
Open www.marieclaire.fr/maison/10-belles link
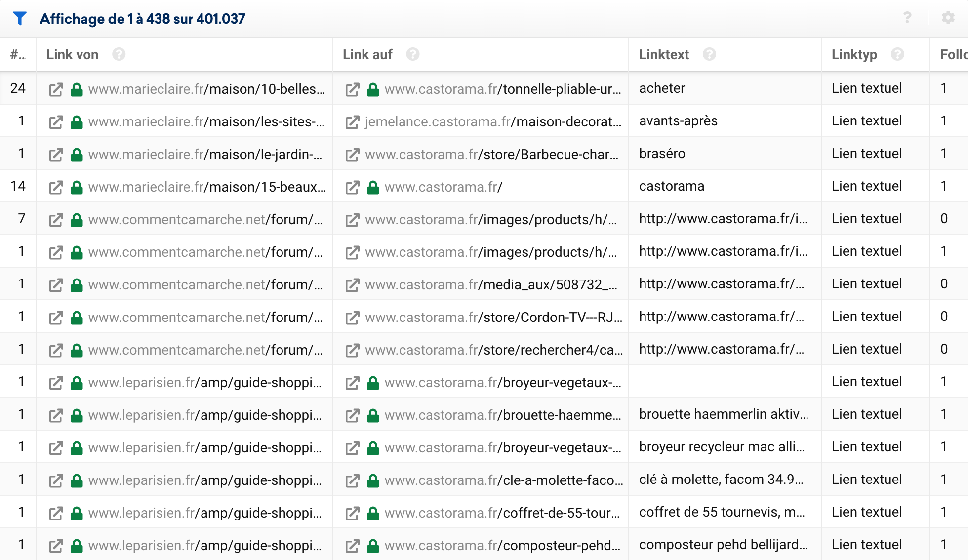206,89
